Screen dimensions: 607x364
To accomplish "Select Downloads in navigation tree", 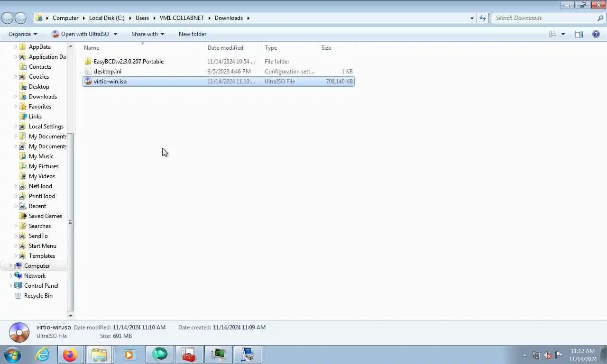I will click(x=43, y=97).
